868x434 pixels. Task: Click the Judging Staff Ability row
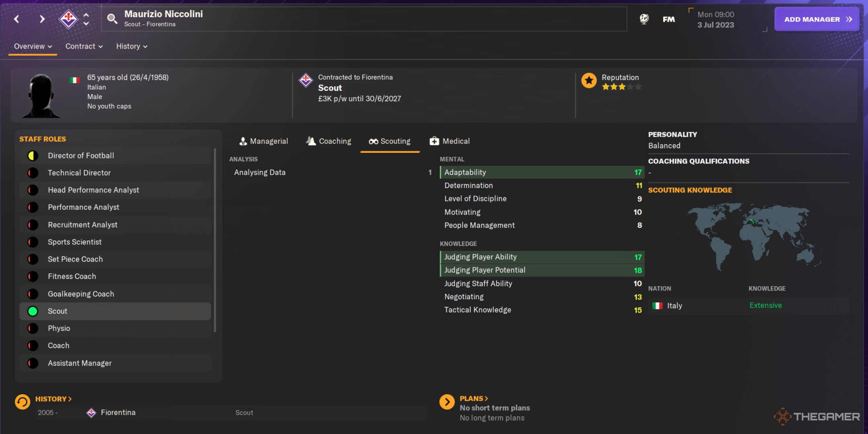click(542, 284)
